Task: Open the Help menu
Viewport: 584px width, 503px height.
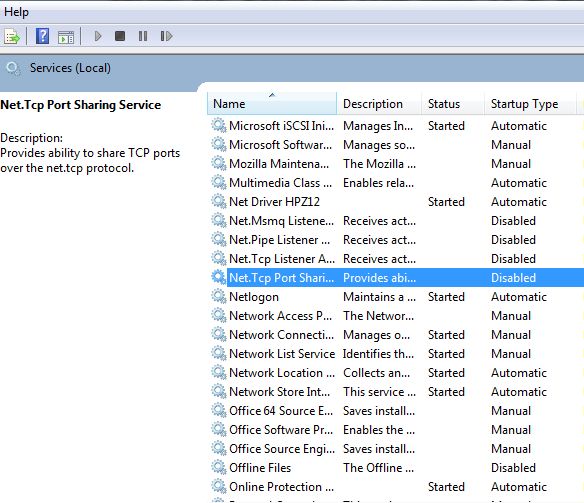Action: point(16,12)
